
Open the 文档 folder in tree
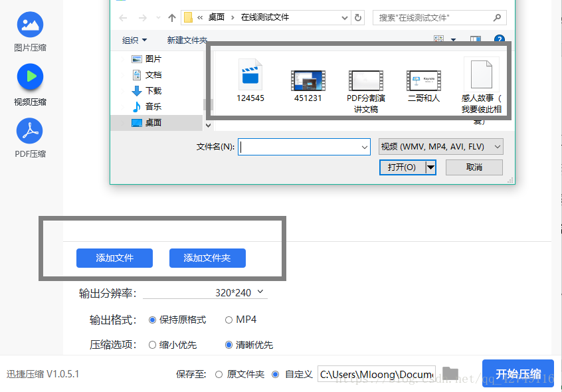[x=147, y=74]
